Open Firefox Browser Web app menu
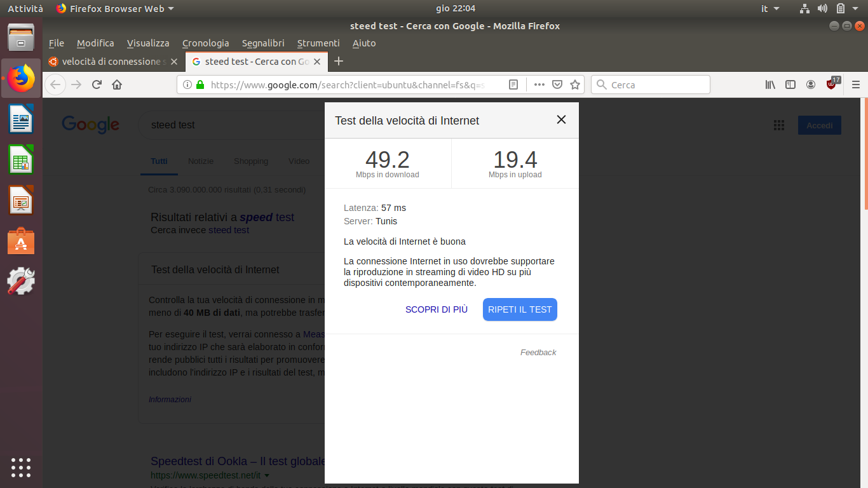Viewport: 868px width, 488px height. point(115,8)
